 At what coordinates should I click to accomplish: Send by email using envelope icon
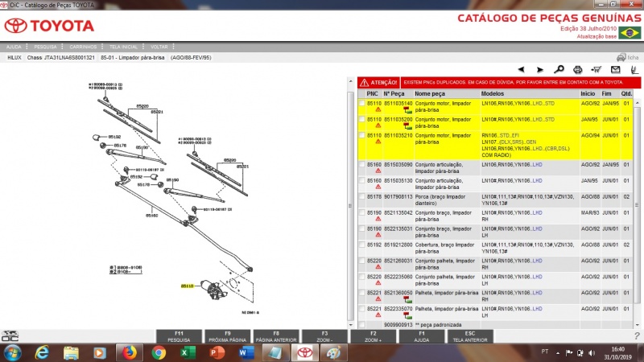coord(615,70)
